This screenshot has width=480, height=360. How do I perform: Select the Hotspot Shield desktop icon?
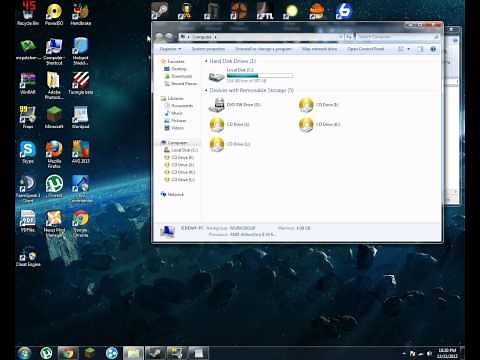(x=81, y=51)
